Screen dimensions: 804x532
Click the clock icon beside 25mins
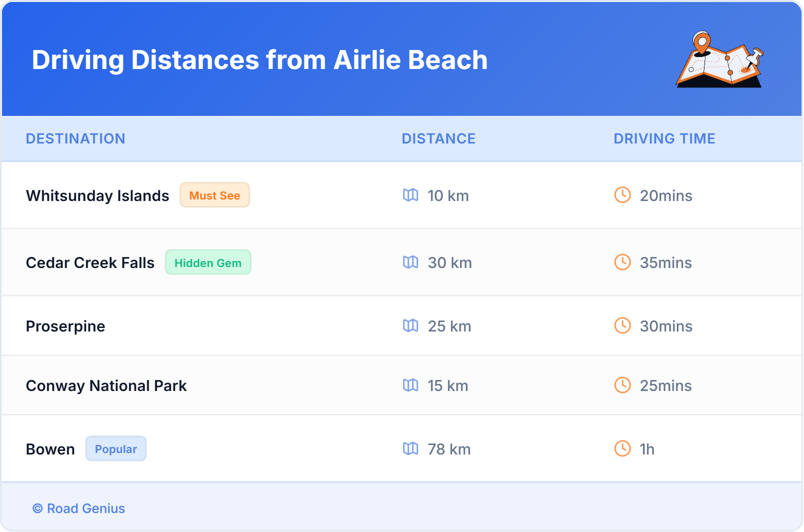[622, 385]
